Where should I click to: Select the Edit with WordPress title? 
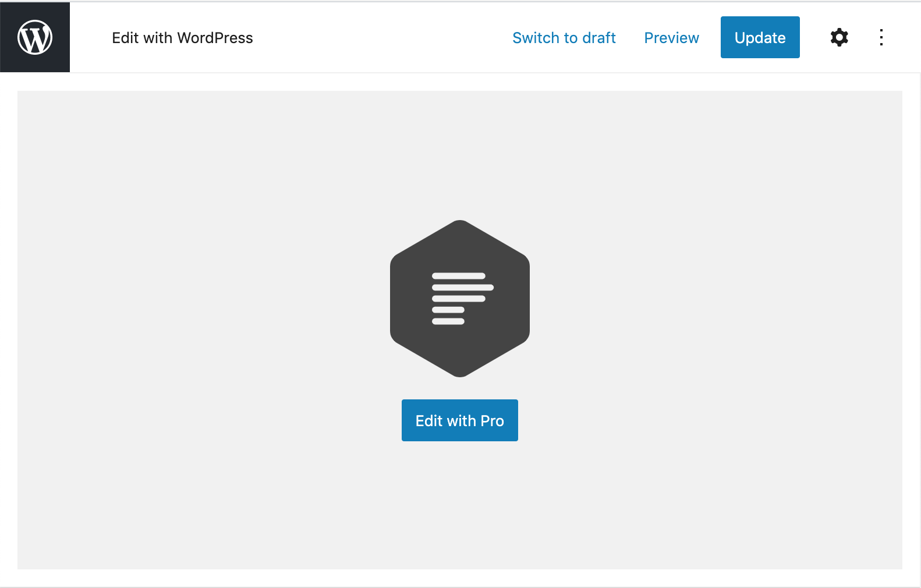[x=182, y=38]
